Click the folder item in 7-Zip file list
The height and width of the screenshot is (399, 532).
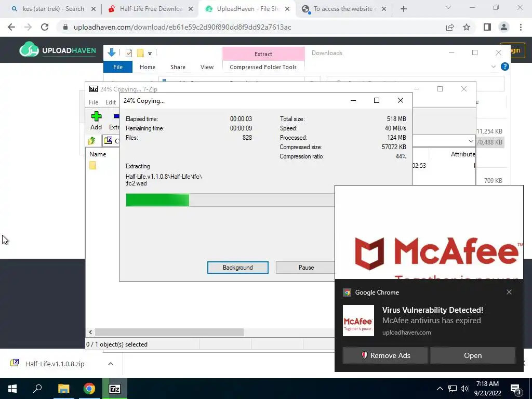[92, 165]
